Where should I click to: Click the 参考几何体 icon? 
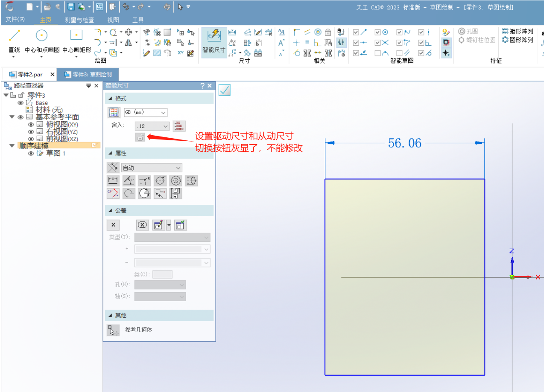point(113,330)
